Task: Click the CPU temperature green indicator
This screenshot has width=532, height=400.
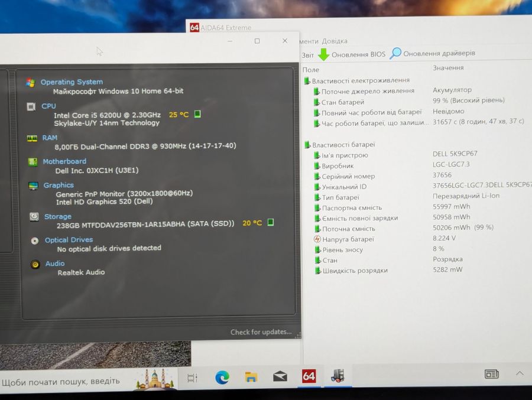Action: click(x=197, y=114)
